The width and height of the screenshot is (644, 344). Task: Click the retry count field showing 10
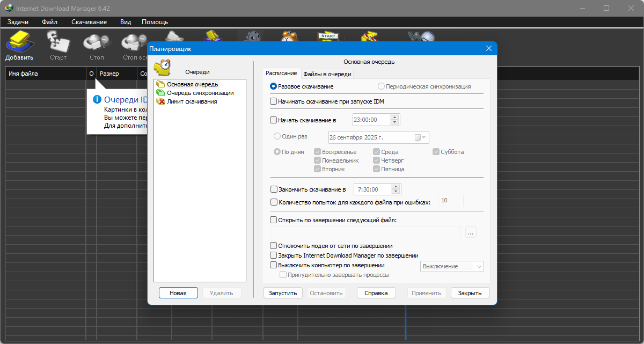451,201
